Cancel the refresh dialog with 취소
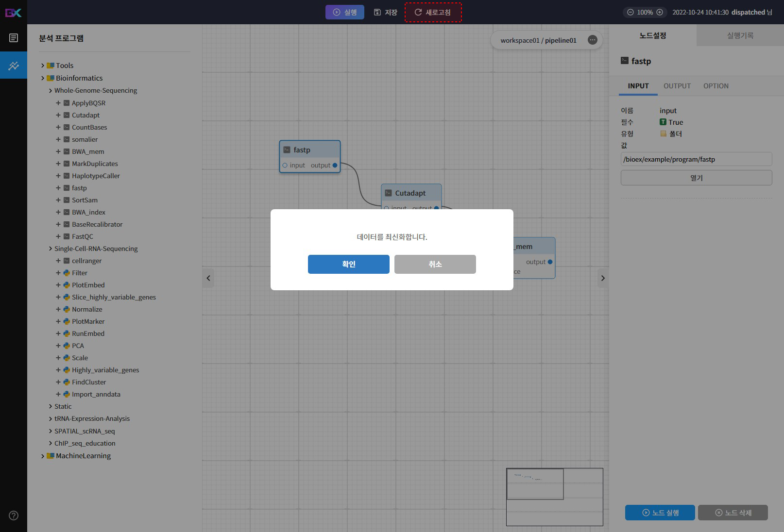 [x=435, y=264]
